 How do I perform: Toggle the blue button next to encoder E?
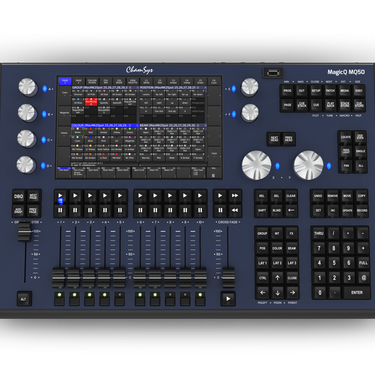click(x=234, y=89)
